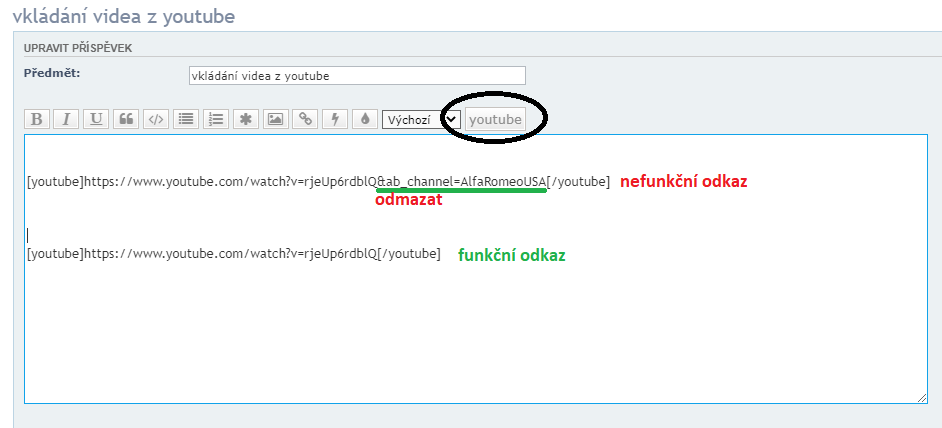Insert a quote block
Viewport: 942px width, 428px height.
coord(126,119)
